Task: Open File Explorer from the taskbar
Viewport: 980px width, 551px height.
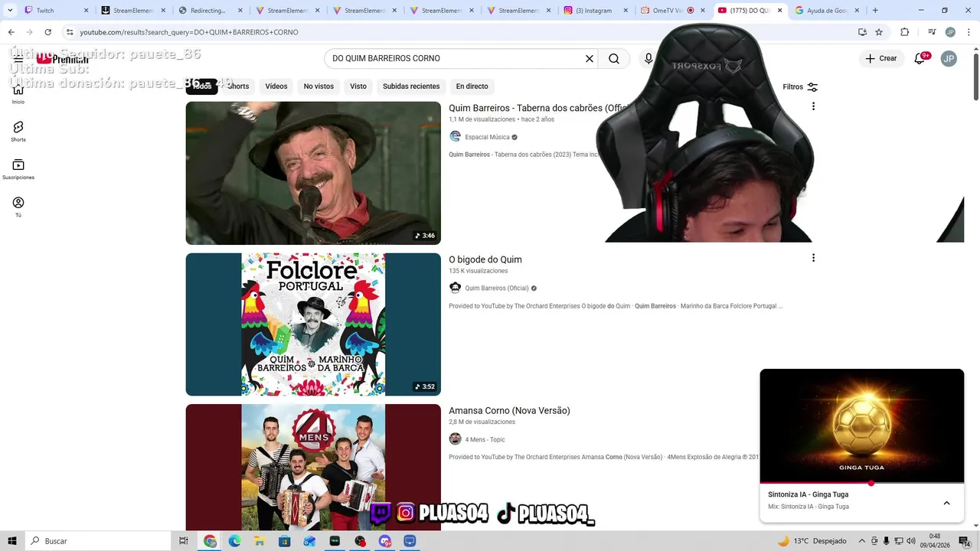Action: (x=260, y=541)
